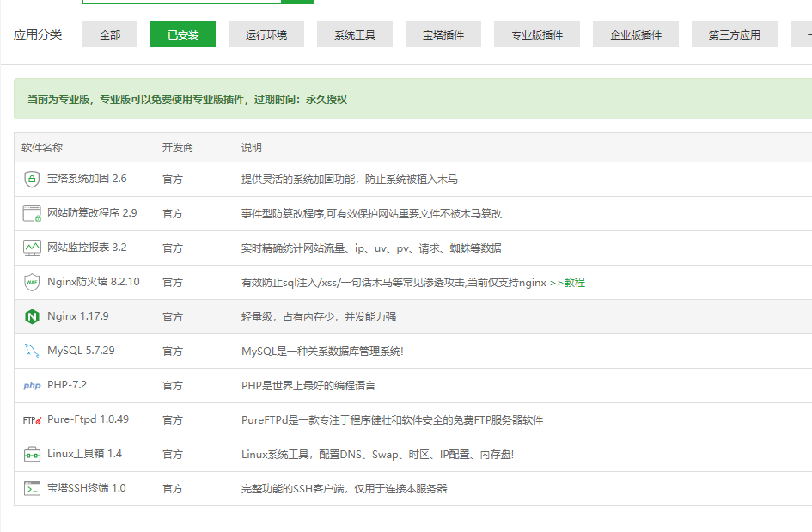Click the Linux工具箱 toolbox icon
Image resolution: width=812 pixels, height=532 pixels.
[x=32, y=454]
